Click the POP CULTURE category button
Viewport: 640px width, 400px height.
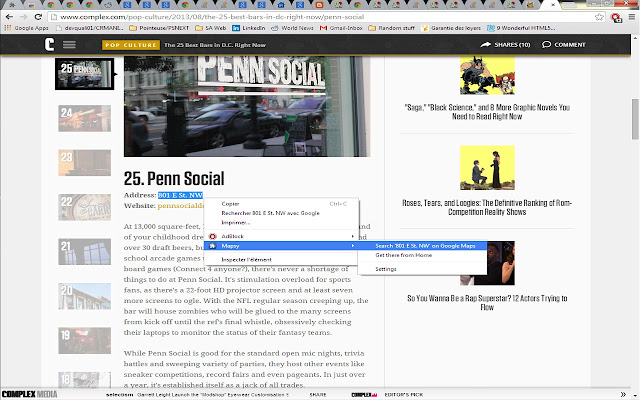pyautogui.click(x=131, y=45)
